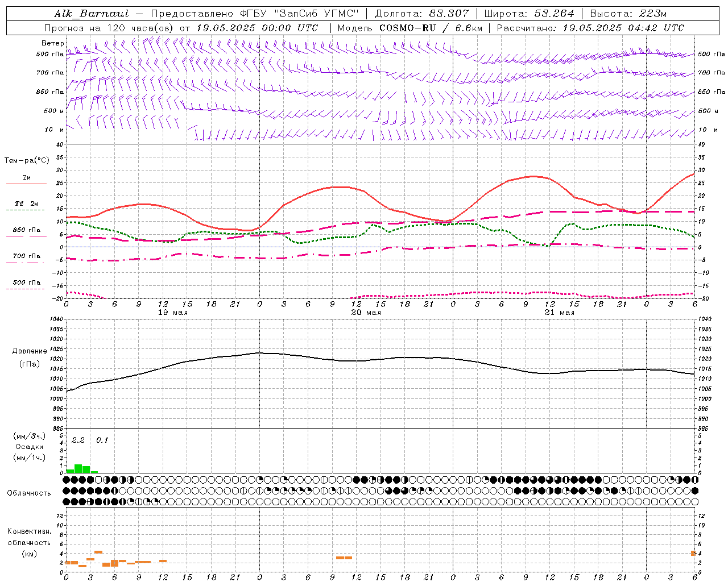Click the 'Td 2м' dew point legend entry
Viewport: 728px width, 582px height.
click(x=27, y=203)
